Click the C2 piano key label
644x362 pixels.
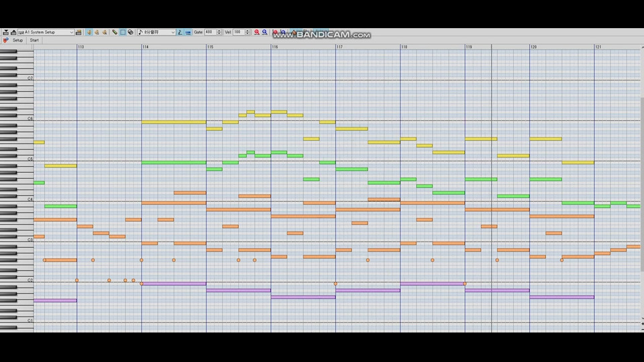coord(30,280)
